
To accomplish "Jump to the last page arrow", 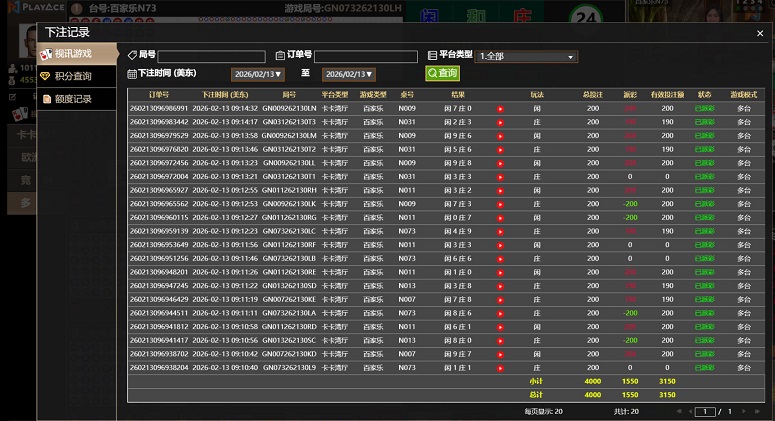I will (755, 411).
